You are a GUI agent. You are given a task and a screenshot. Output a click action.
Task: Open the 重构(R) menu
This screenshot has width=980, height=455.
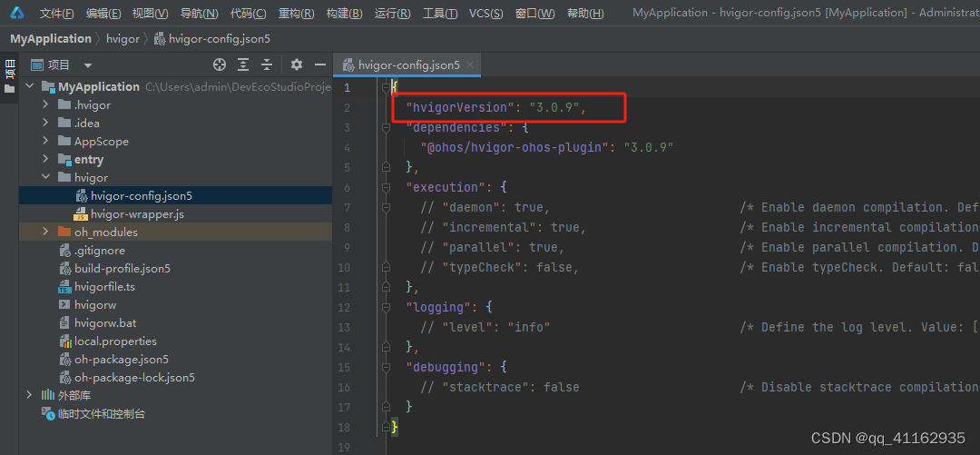(x=296, y=13)
